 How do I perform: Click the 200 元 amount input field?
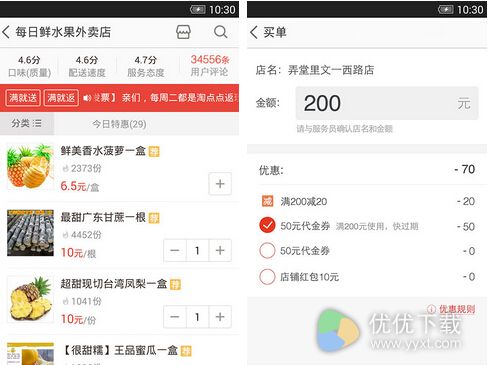[x=387, y=103]
